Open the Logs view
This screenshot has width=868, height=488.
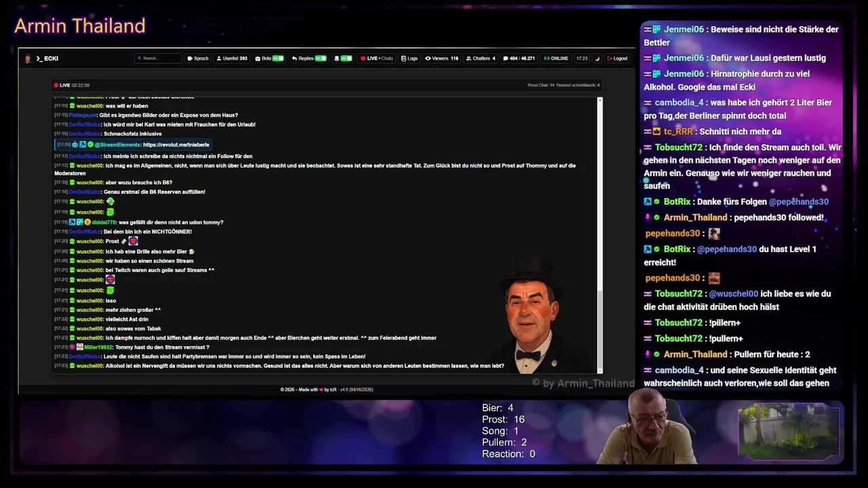[x=410, y=58]
